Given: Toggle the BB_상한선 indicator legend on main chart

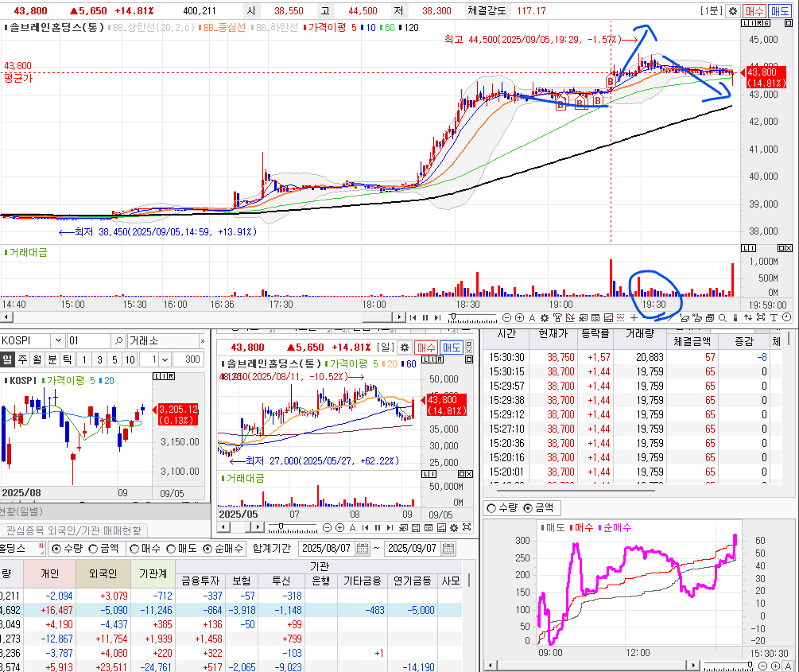Looking at the screenshot, I should (151, 28).
